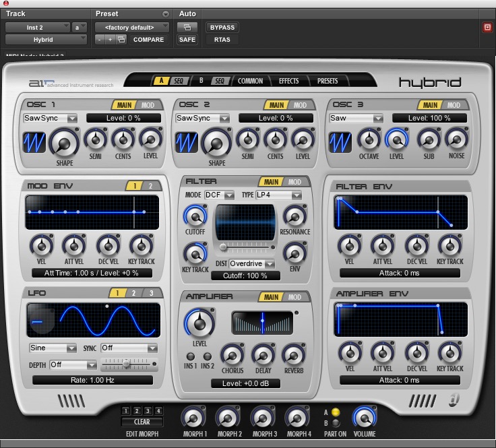This screenshot has width=496, height=448.
Task: Toggle Part B on indicator
Action: point(336,423)
